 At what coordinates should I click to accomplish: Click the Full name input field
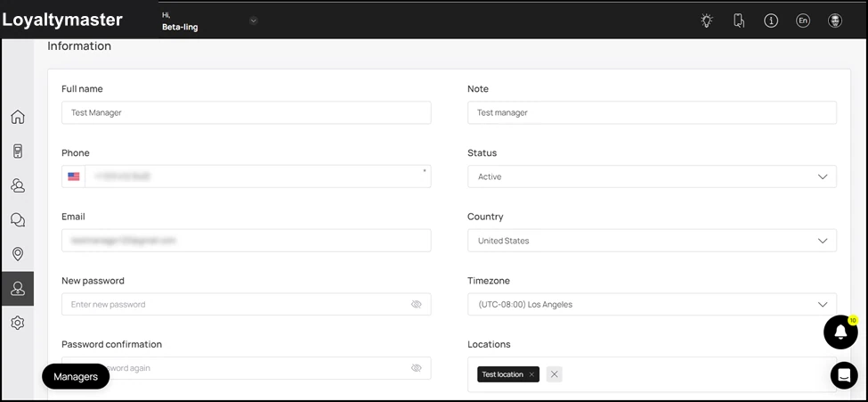247,112
